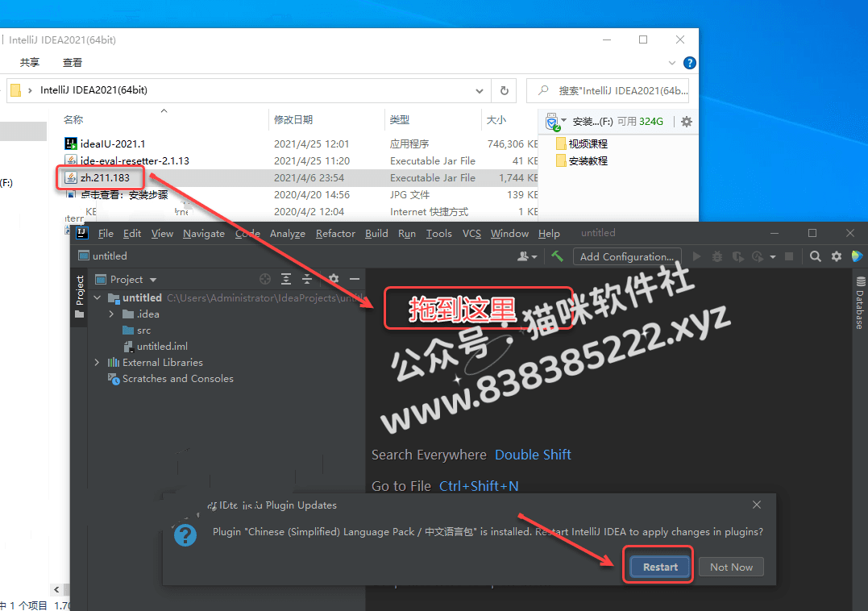Image resolution: width=868 pixels, height=611 pixels.
Task: Expand Explorer ribbon chevron
Action: pos(671,63)
